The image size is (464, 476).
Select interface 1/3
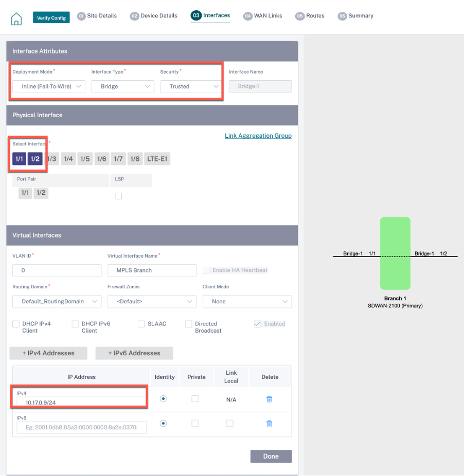point(52,159)
